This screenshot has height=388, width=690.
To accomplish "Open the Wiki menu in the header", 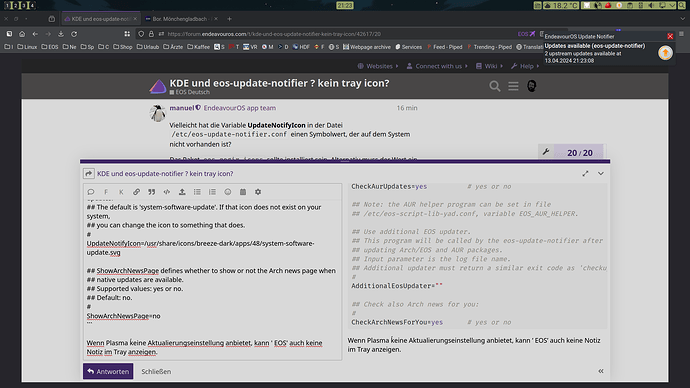I will pos(489,66).
